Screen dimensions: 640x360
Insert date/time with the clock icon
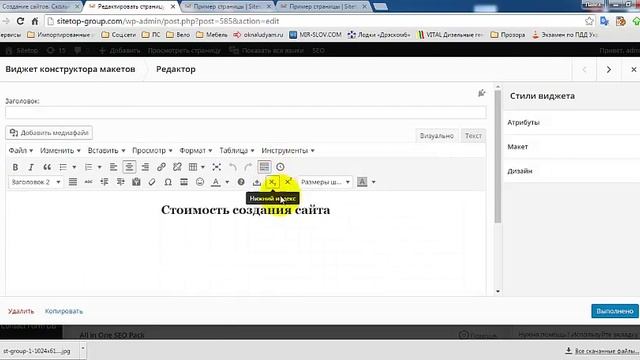pyautogui.click(x=280, y=167)
